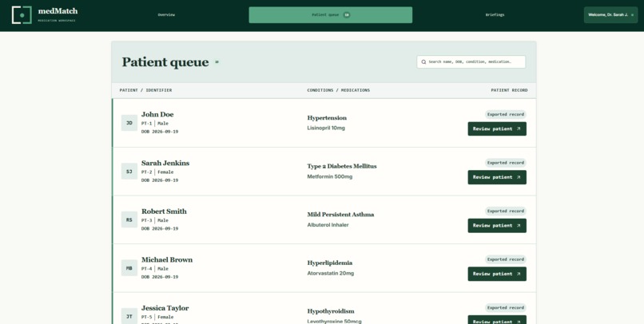Review patient Sarah Jenkins
The image size is (644, 324).
click(497, 177)
